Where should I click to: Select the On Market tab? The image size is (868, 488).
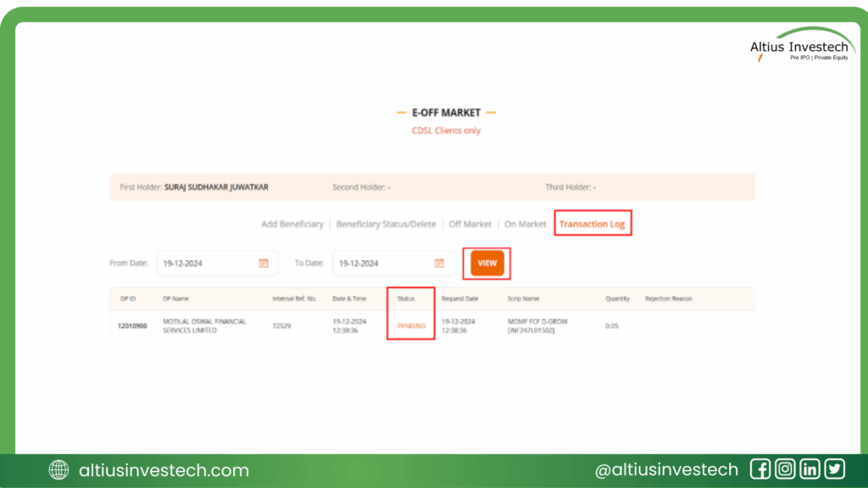click(525, 224)
